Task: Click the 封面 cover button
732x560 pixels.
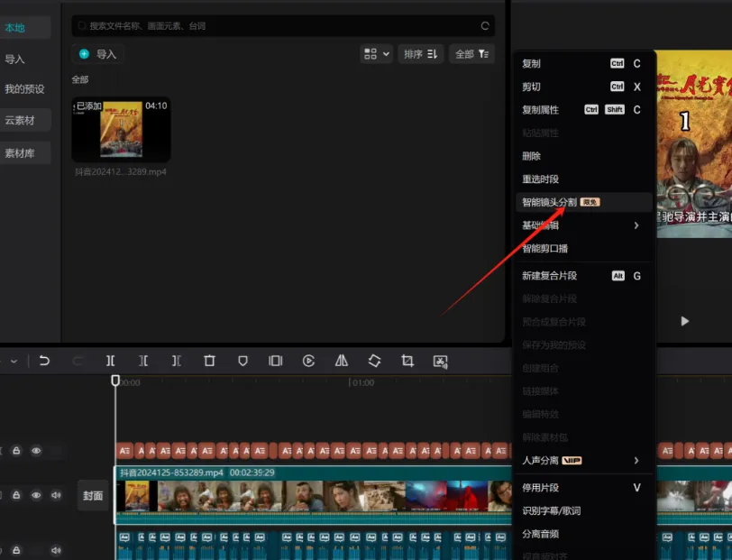Action: (x=93, y=495)
